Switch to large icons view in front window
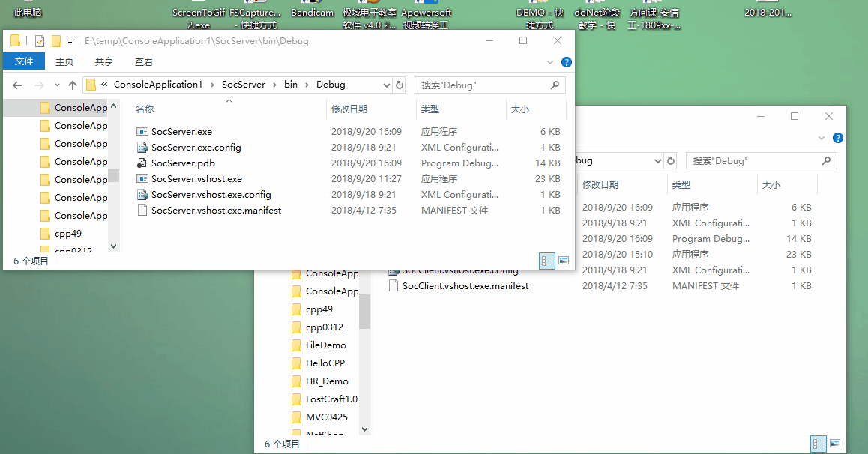Viewport: 868px width, 454px height. (x=563, y=261)
